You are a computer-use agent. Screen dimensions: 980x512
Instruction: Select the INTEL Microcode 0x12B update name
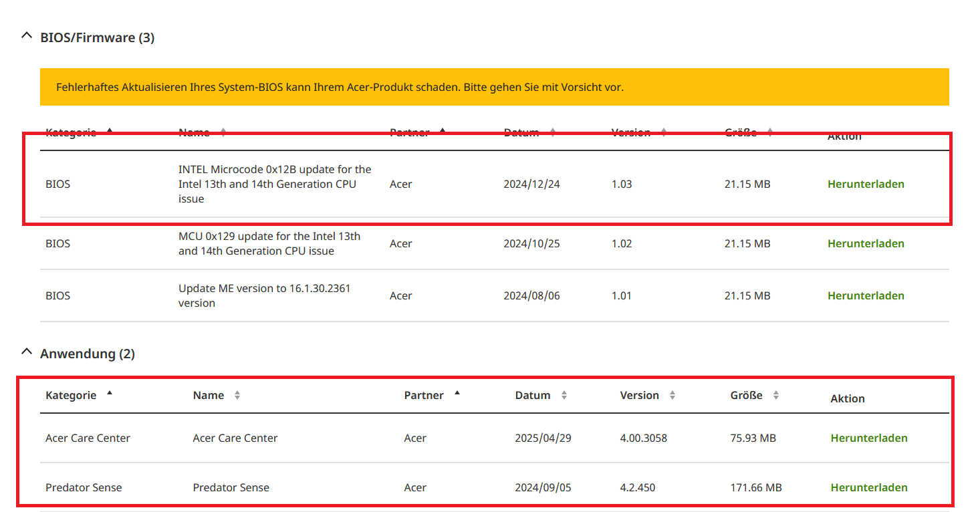pyautogui.click(x=275, y=184)
